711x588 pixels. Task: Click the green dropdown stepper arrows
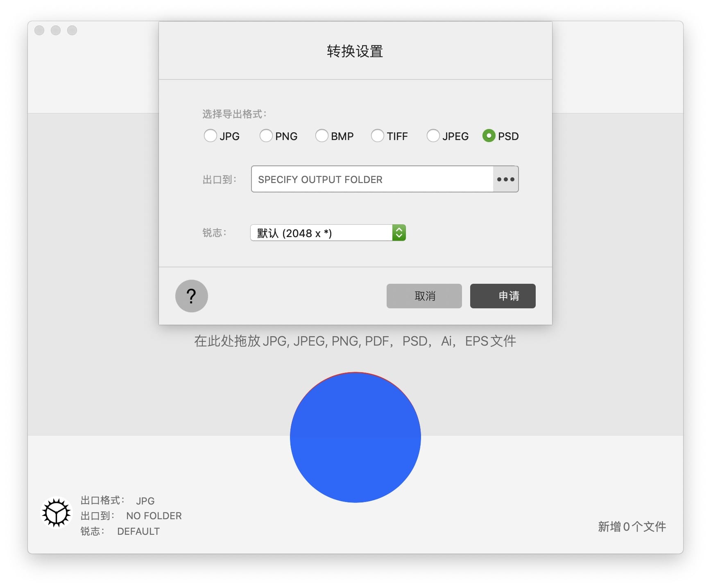[x=399, y=233]
